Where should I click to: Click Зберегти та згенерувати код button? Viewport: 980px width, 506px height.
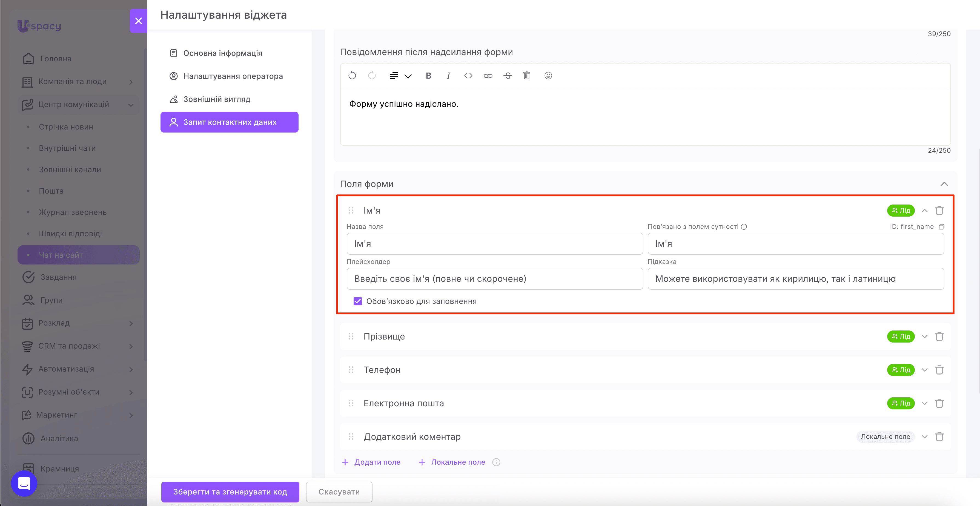click(230, 492)
